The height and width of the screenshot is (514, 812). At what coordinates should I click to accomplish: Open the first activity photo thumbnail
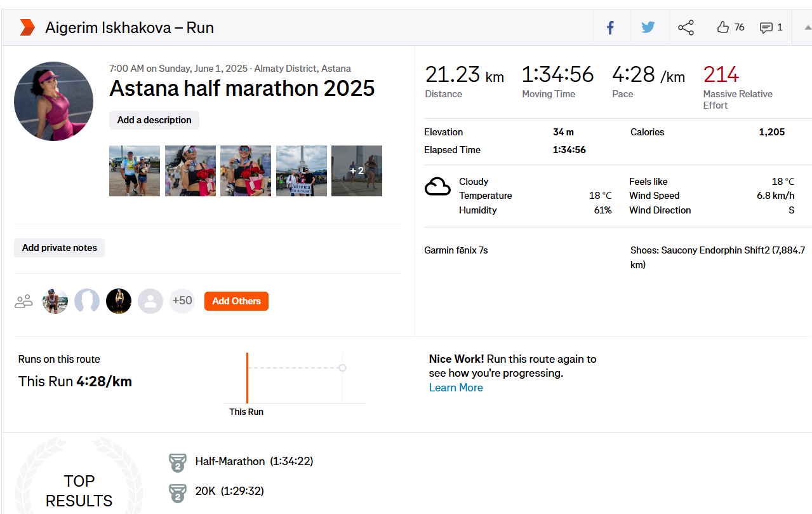click(x=135, y=171)
